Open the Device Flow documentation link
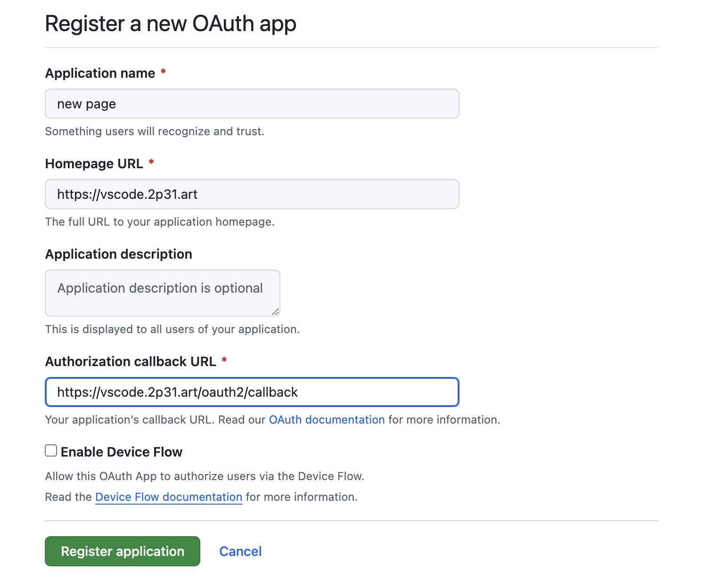The width and height of the screenshot is (706, 588). point(169,497)
